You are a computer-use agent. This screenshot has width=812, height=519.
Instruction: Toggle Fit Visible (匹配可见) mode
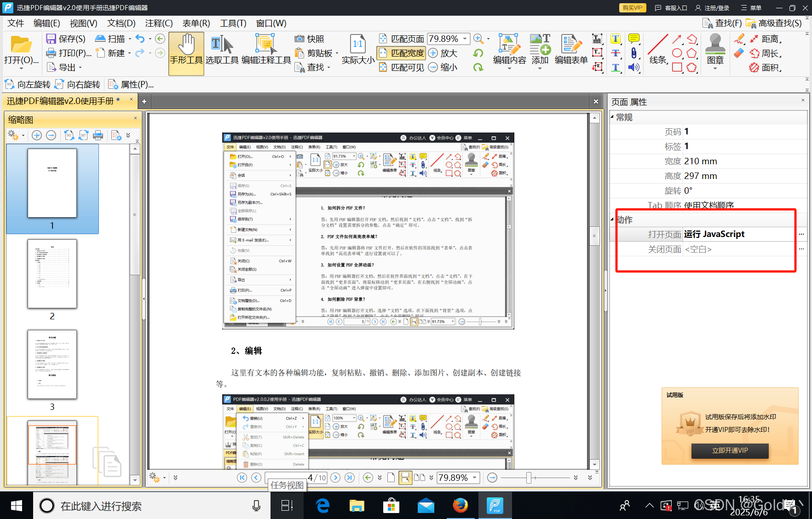point(401,68)
